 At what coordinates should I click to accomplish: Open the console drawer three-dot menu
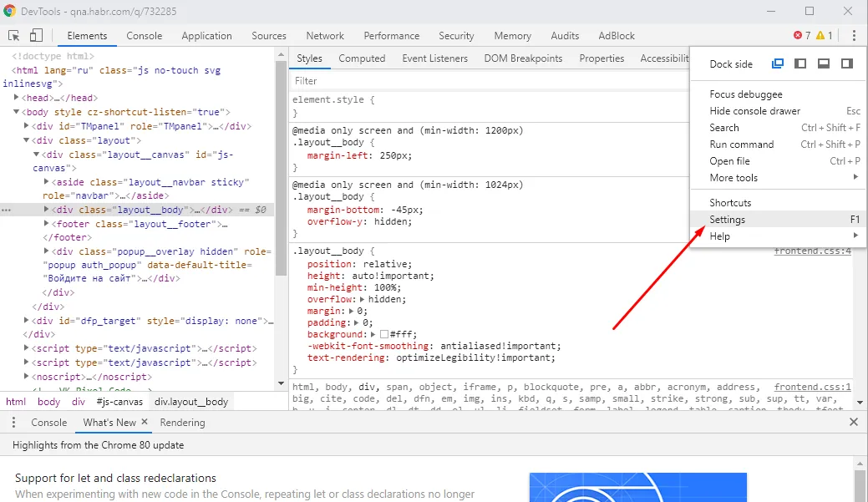[x=14, y=423]
